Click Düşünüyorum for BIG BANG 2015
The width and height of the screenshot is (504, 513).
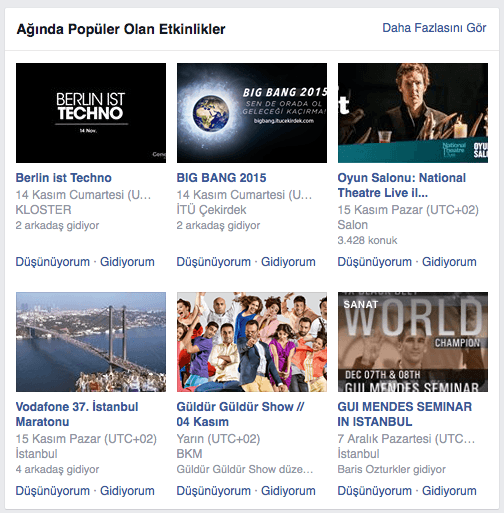[214, 262]
